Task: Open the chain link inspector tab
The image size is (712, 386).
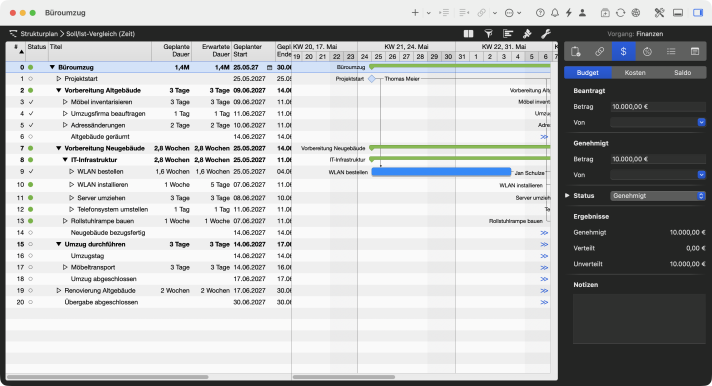Action: [599, 52]
